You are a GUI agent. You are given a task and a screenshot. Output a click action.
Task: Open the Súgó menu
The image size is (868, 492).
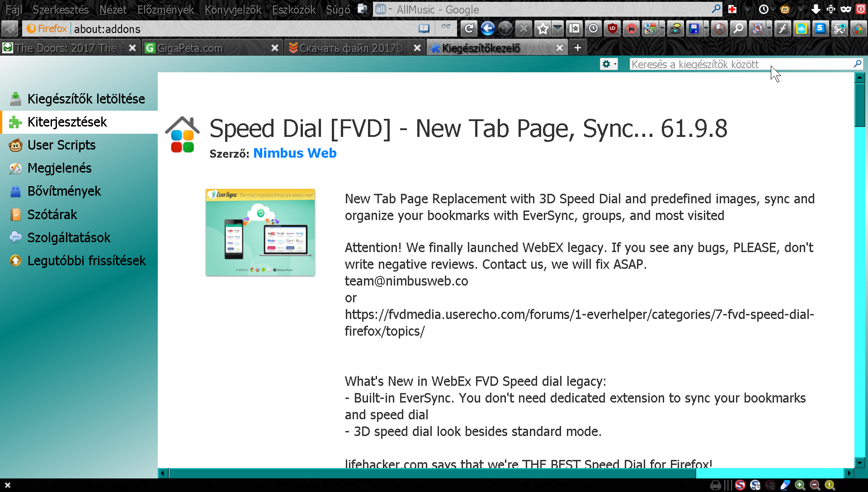(x=338, y=9)
